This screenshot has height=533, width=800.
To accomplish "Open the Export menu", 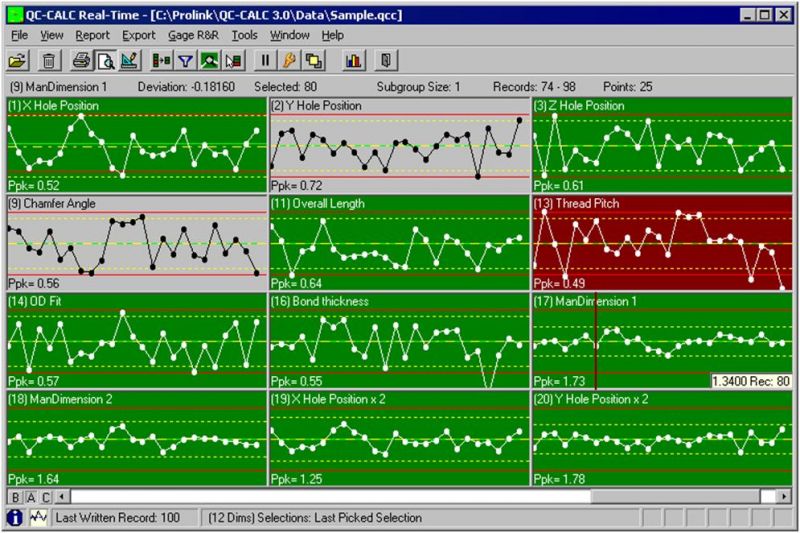I will [x=138, y=35].
